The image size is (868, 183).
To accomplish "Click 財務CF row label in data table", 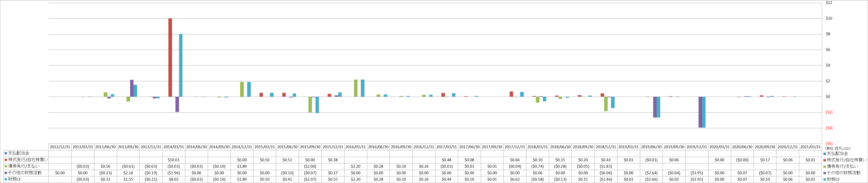I will click(14, 180).
